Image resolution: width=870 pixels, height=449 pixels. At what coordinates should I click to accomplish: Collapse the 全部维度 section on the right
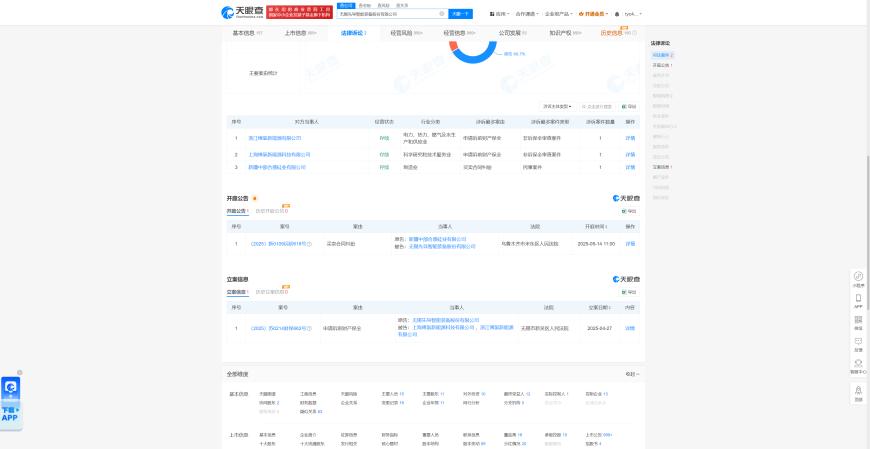pyautogui.click(x=630, y=374)
